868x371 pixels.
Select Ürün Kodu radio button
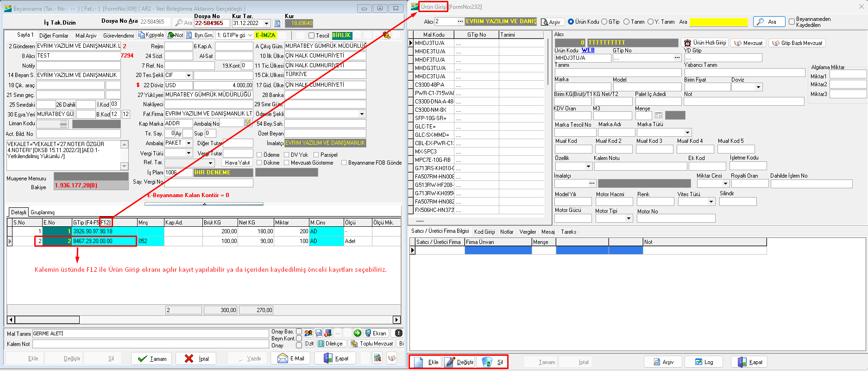pos(571,22)
